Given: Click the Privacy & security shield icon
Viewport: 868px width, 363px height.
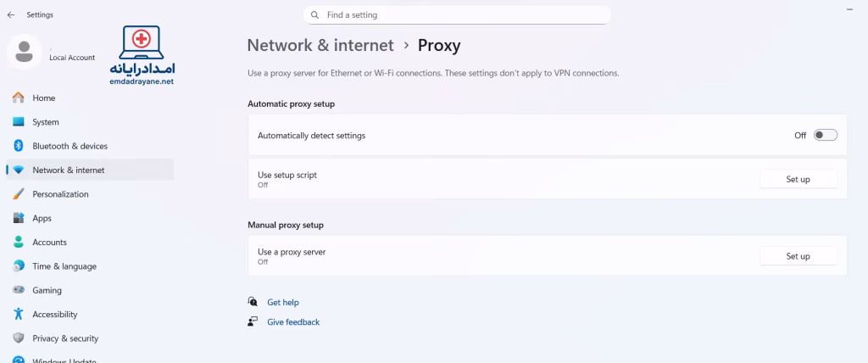Looking at the screenshot, I should coord(19,338).
